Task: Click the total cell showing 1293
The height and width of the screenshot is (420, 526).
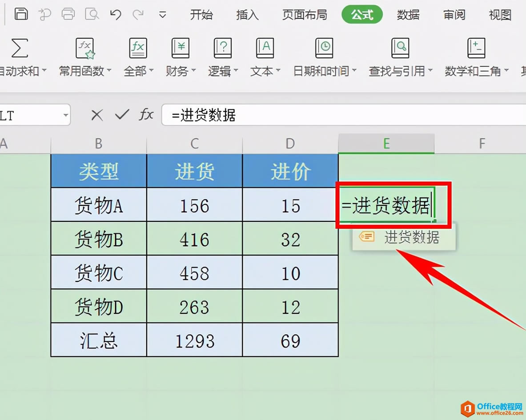Action: (195, 340)
